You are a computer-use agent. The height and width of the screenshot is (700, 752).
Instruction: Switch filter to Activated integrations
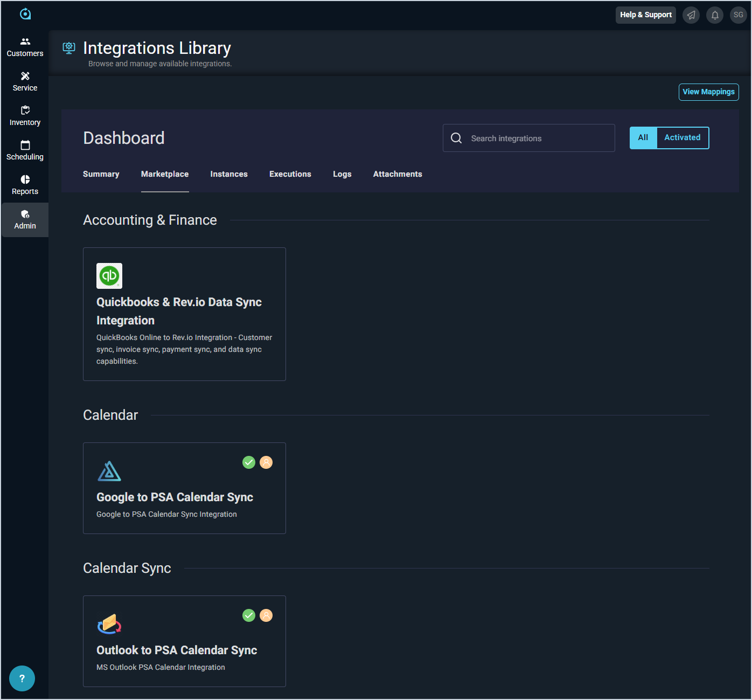click(x=682, y=138)
